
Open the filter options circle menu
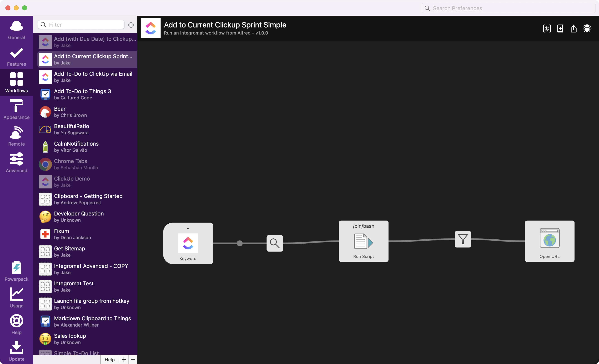click(131, 25)
